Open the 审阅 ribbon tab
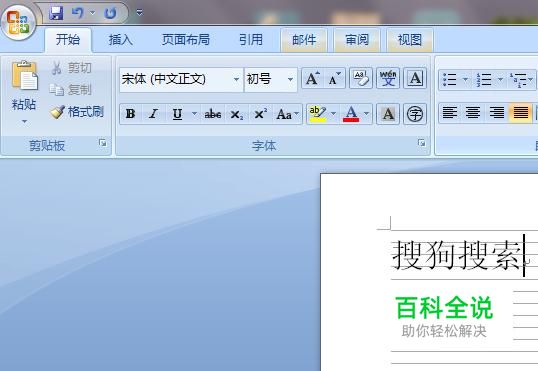Image resolution: width=538 pixels, height=371 pixels. tap(357, 40)
